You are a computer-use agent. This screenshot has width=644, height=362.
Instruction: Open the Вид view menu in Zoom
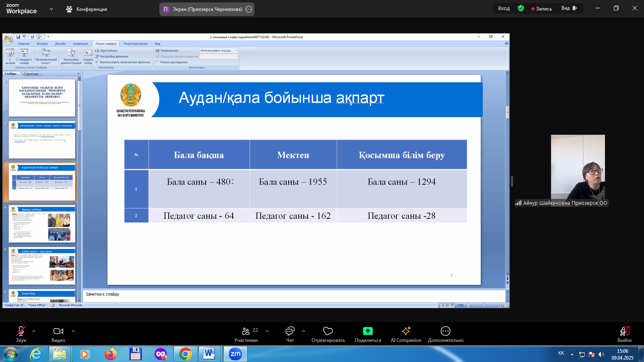[569, 8]
